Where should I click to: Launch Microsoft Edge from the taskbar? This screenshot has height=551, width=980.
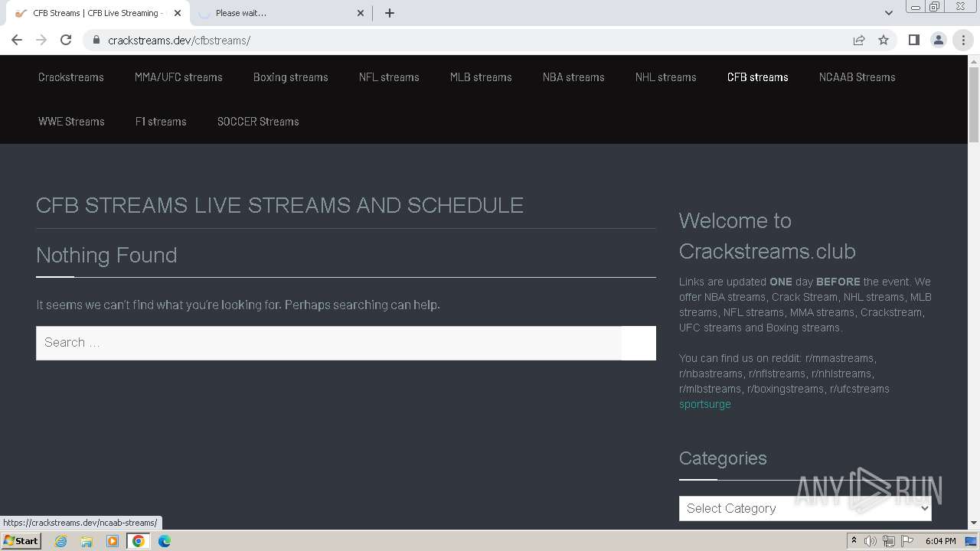click(165, 541)
